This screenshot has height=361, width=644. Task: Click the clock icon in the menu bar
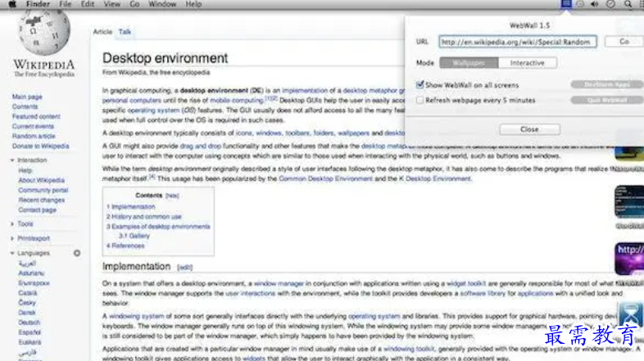[610, 4]
